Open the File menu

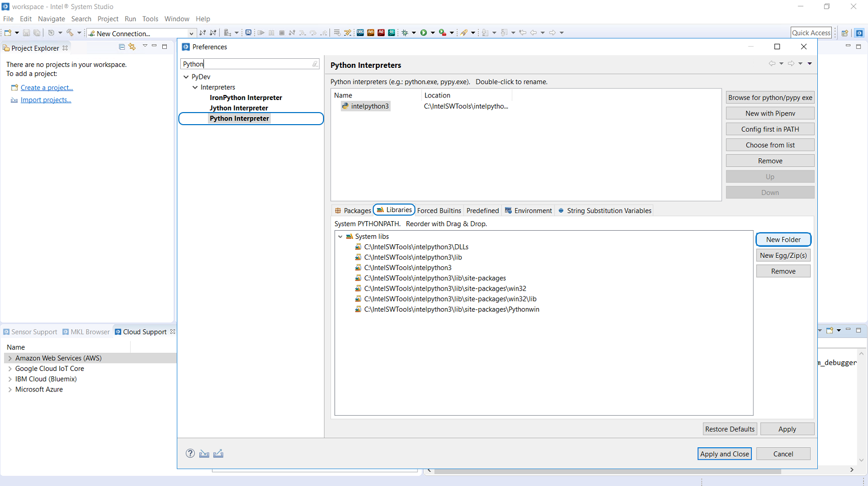click(9, 19)
